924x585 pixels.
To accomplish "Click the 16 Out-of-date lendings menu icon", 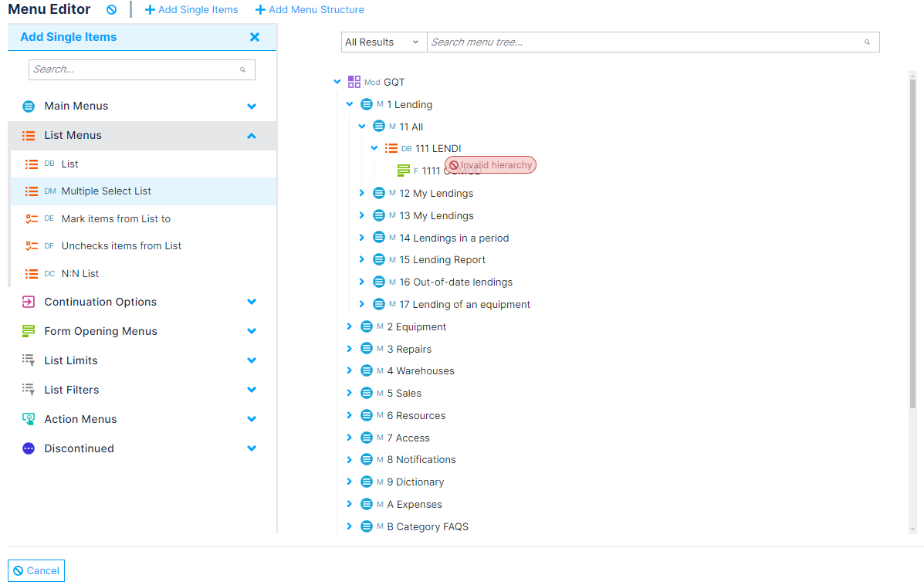I will click(379, 282).
